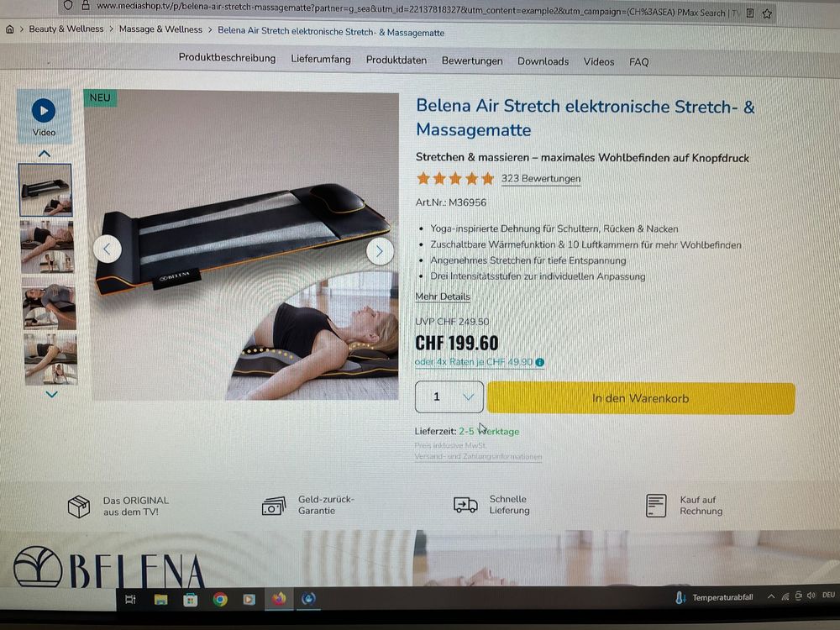Show the next product image arrow
840x630 pixels.
click(380, 250)
